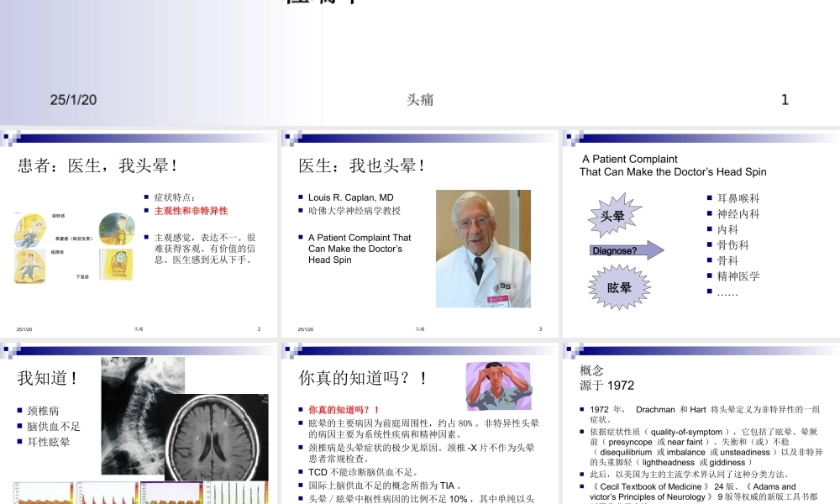The height and width of the screenshot is (504, 840).
Task: Click Louis R. Caplan's photo
Action: coord(484,249)
